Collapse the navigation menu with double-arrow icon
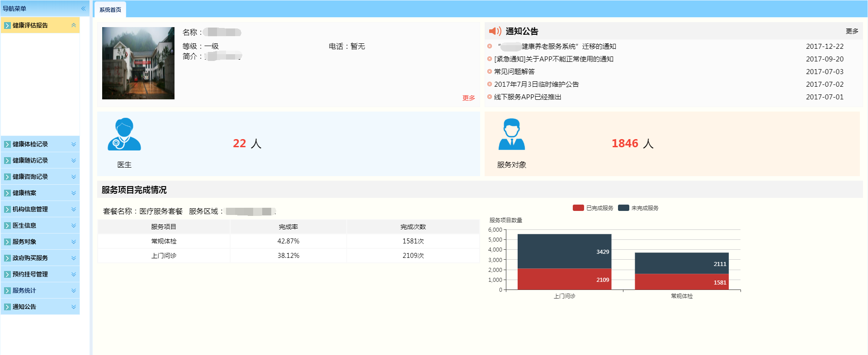Image resolution: width=868 pixels, height=355 pixels. coord(83,9)
